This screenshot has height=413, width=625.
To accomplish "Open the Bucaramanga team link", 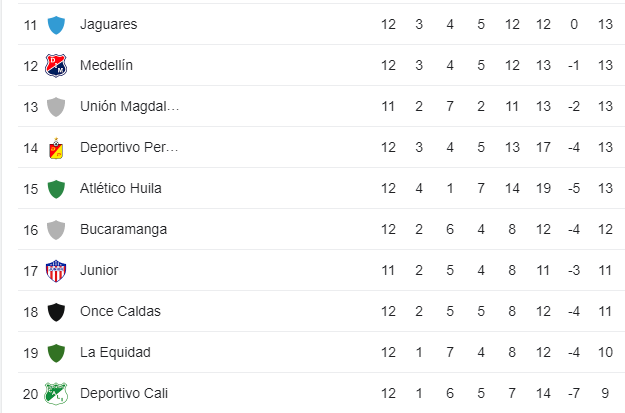I will [124, 230].
